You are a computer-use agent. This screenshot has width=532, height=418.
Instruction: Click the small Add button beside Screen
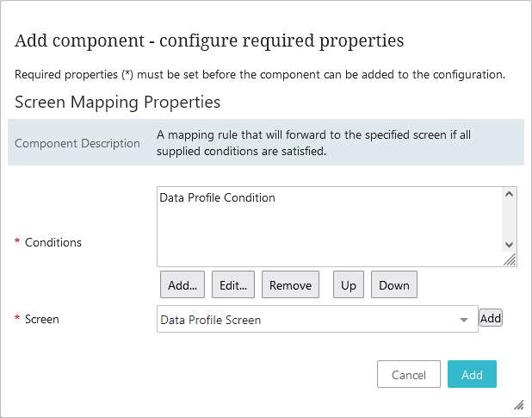click(x=491, y=318)
